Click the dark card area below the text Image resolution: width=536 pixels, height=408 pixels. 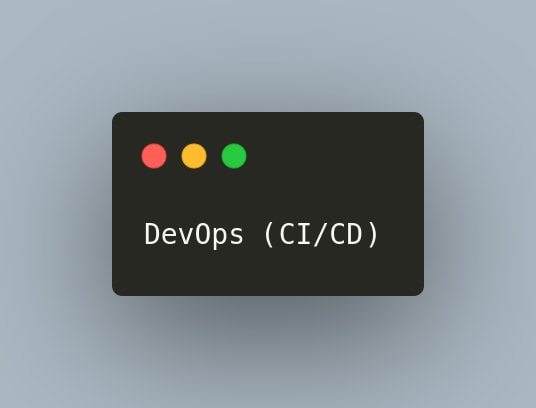[268, 273]
